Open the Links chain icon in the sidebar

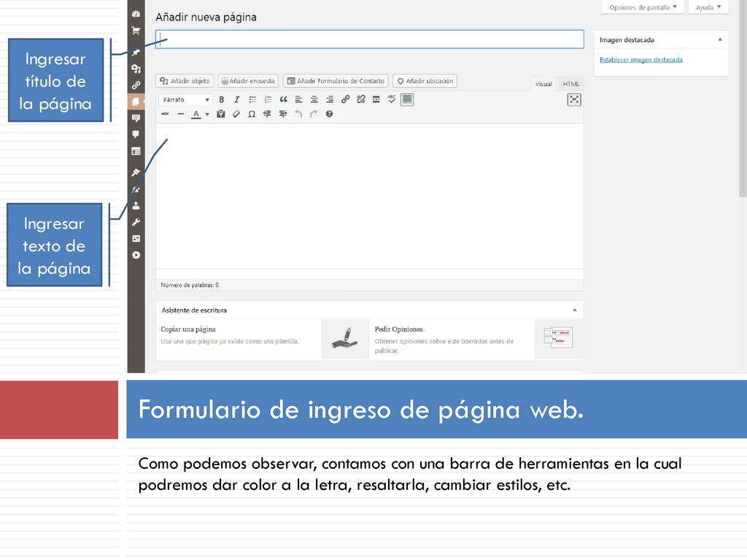(136, 85)
